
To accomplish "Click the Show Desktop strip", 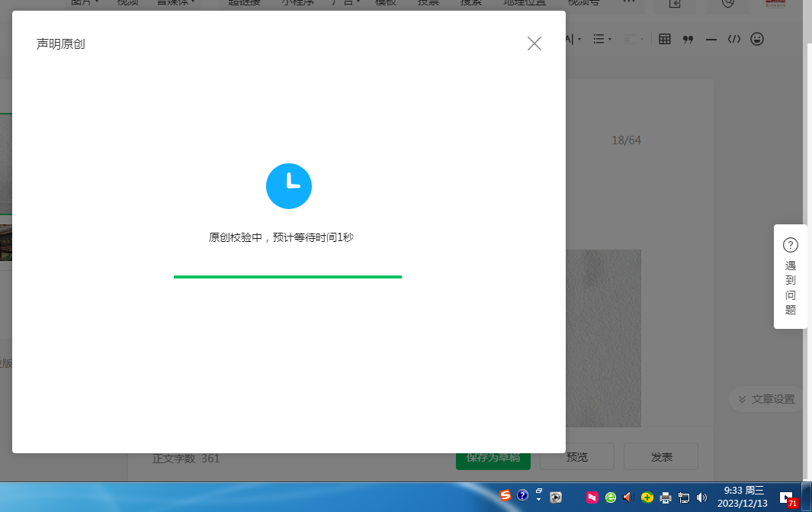I will (807, 497).
